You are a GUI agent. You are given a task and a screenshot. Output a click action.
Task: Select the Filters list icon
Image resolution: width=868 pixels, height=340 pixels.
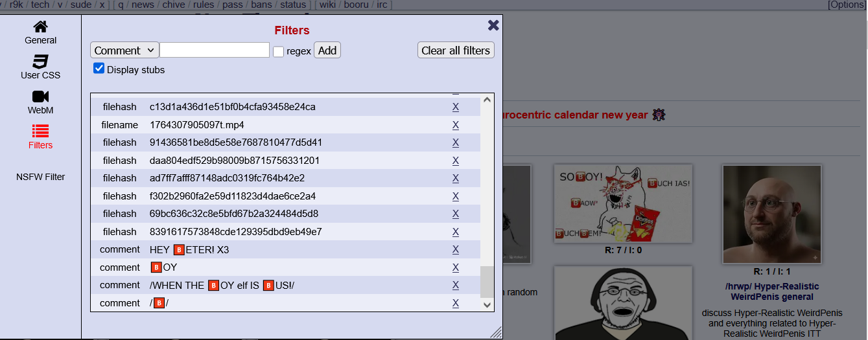click(x=40, y=132)
